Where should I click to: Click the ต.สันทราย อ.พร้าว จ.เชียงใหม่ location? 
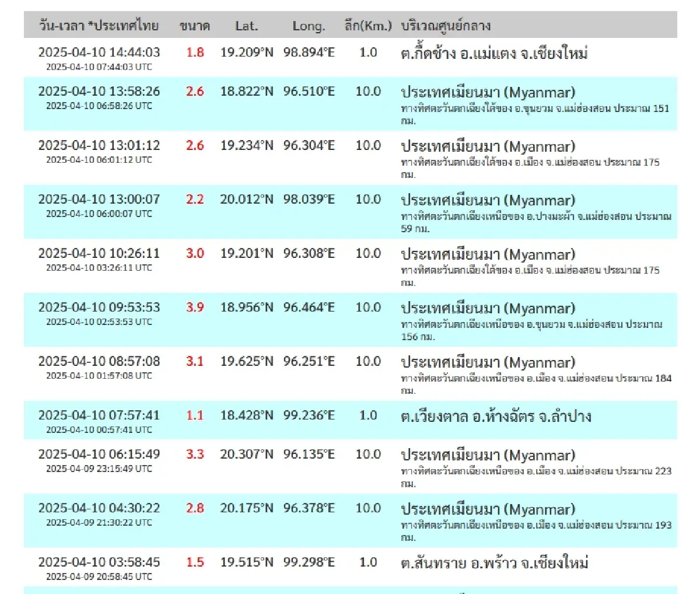(x=497, y=562)
